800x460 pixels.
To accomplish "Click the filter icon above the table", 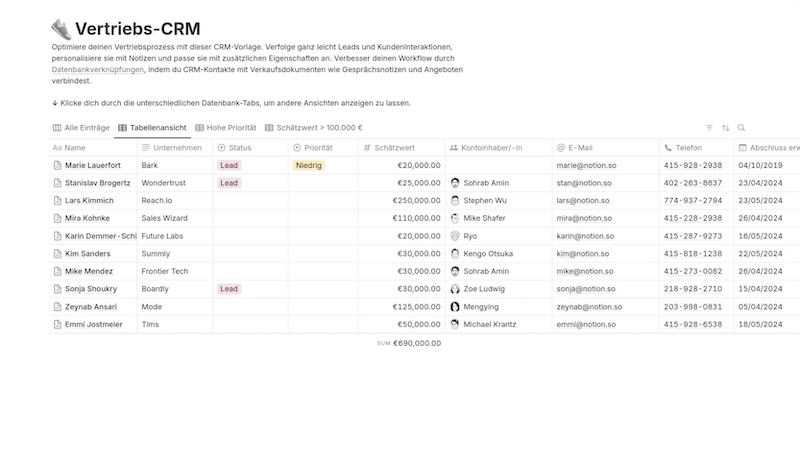I will click(x=710, y=128).
